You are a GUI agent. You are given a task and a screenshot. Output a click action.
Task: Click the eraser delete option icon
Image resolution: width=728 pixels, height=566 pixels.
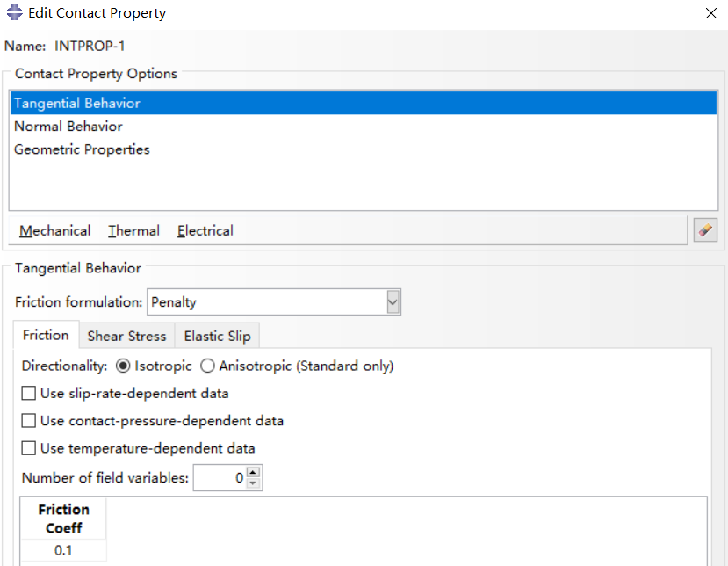[705, 230]
